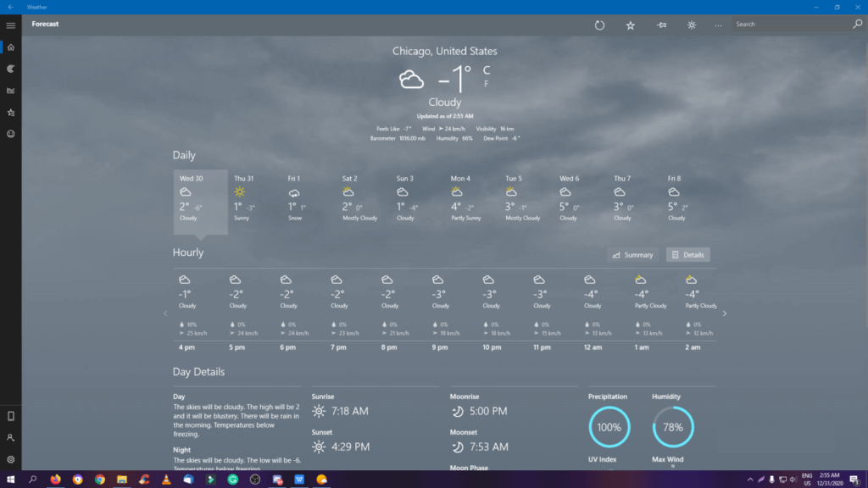Expand the hamburger navigation menu

(11, 25)
